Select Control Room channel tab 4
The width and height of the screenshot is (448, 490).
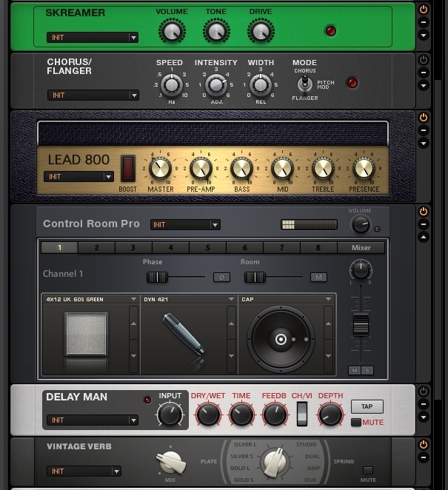tap(170, 247)
